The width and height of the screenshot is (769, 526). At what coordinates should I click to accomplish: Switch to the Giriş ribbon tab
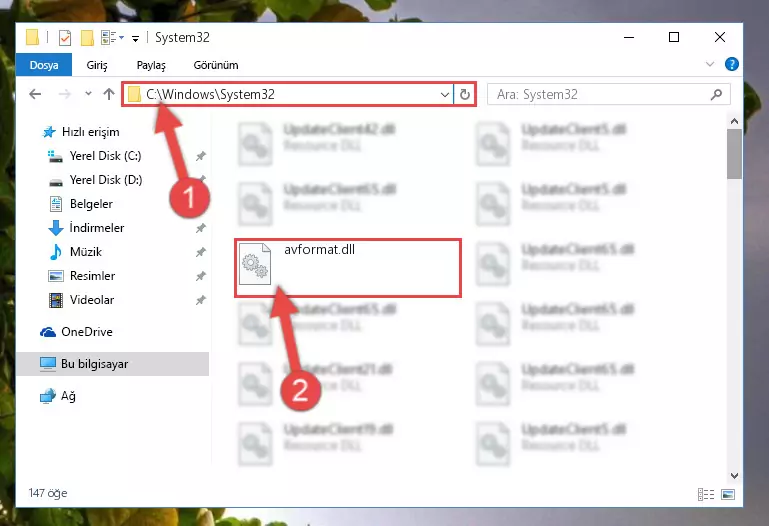click(x=97, y=65)
